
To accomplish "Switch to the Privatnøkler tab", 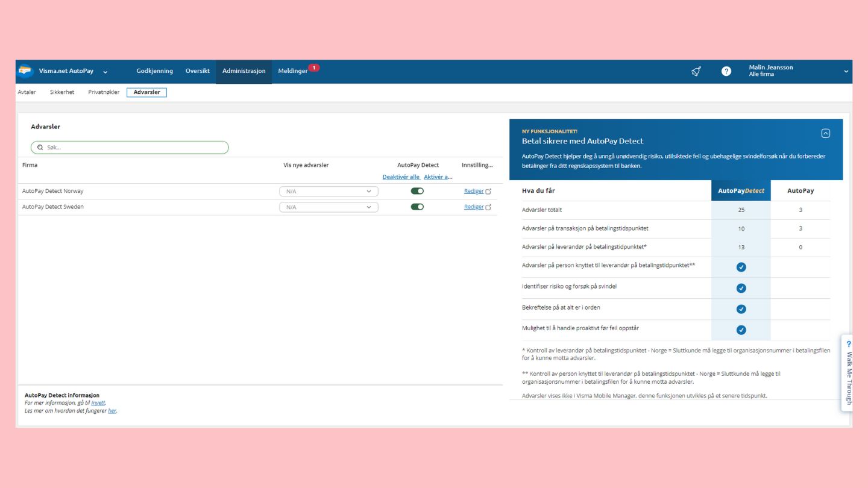I will [104, 92].
